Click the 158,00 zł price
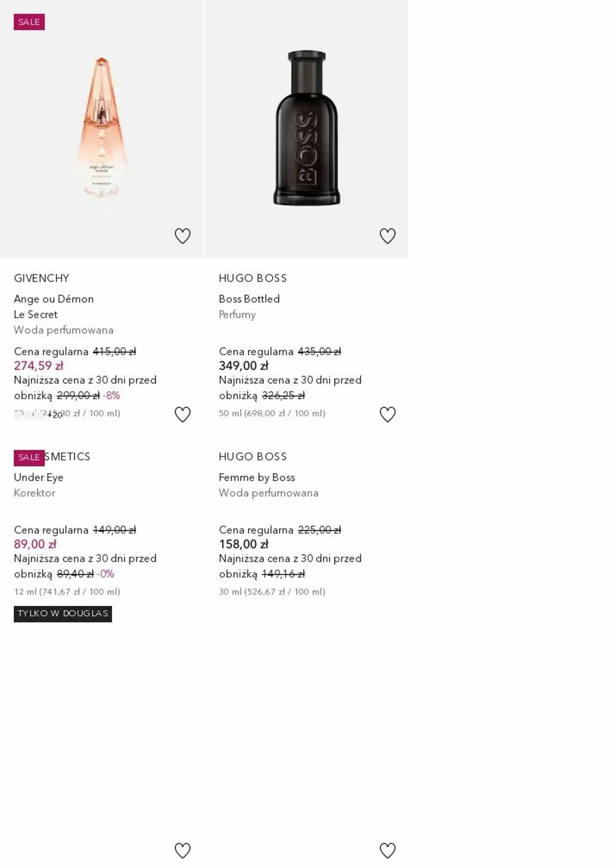The image size is (610, 868). click(x=244, y=544)
